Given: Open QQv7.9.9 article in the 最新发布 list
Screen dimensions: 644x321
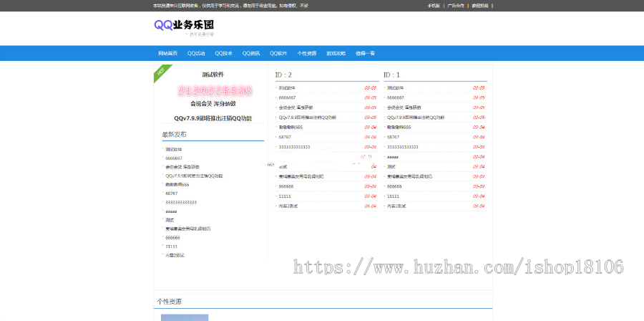Looking at the screenshot, I should coord(194,176).
